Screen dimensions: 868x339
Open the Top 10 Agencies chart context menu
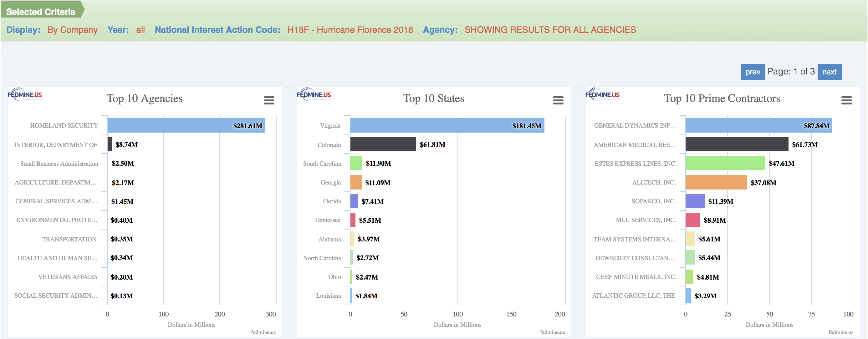[269, 100]
